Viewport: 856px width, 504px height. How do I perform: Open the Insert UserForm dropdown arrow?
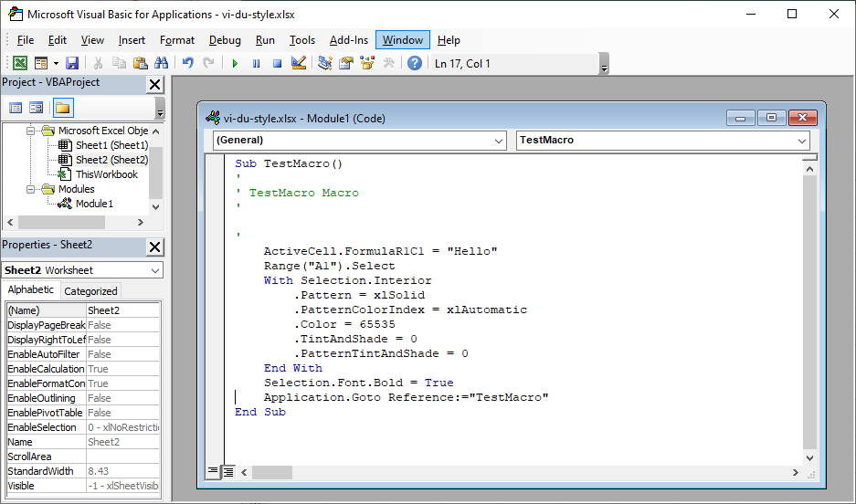coord(56,63)
